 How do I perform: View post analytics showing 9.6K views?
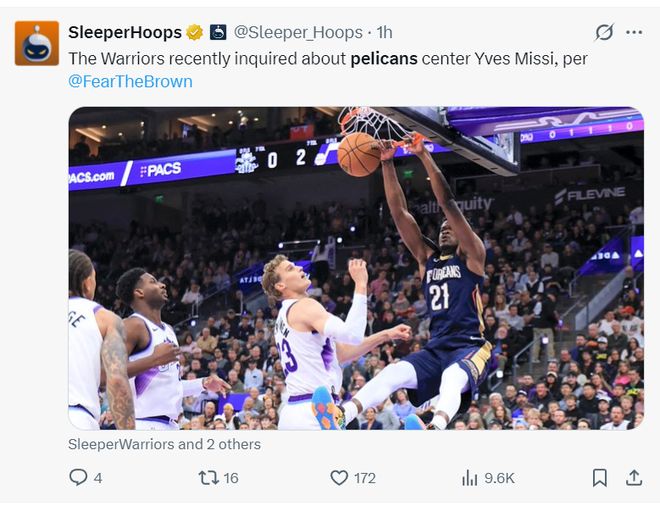click(488, 478)
